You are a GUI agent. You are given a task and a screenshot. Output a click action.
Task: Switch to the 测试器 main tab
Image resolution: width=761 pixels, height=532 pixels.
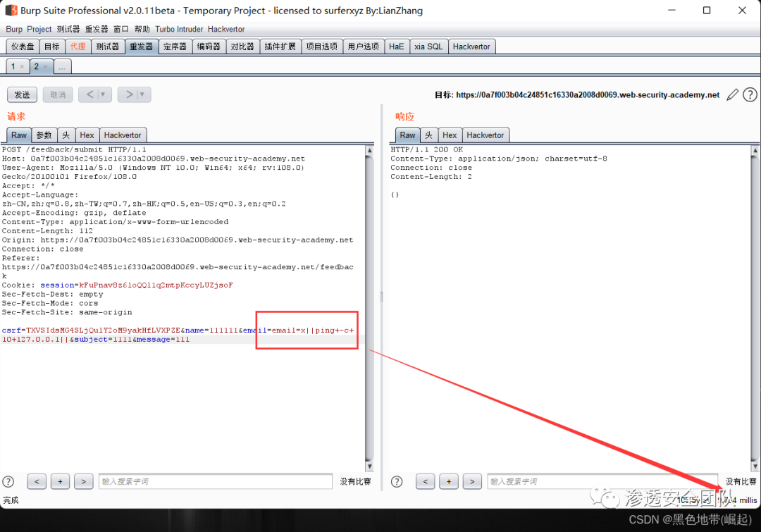point(107,47)
